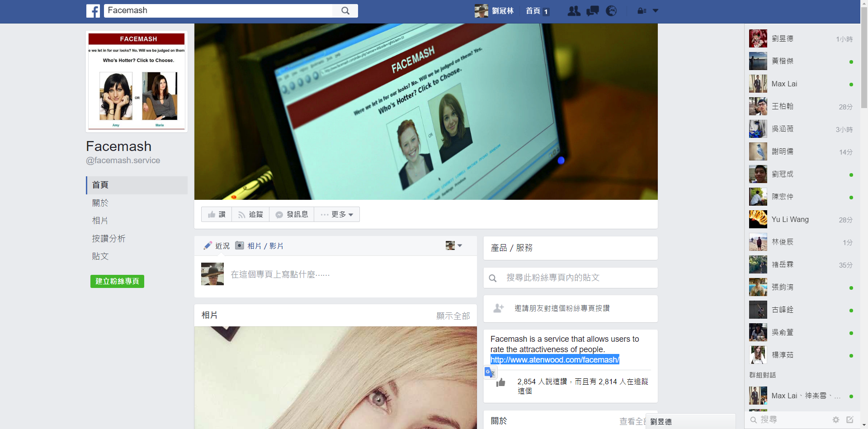Screen dimensions: 868x429
Task: Open chat with 楊淳茹
Action: (802, 355)
